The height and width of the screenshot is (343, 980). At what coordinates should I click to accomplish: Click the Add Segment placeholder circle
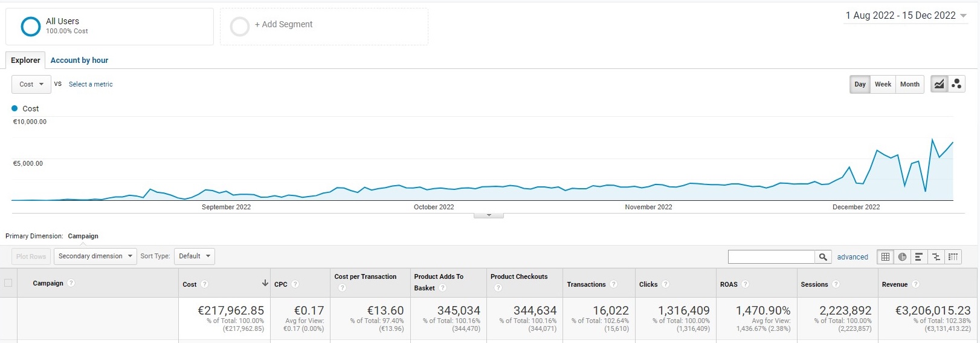[x=240, y=27]
